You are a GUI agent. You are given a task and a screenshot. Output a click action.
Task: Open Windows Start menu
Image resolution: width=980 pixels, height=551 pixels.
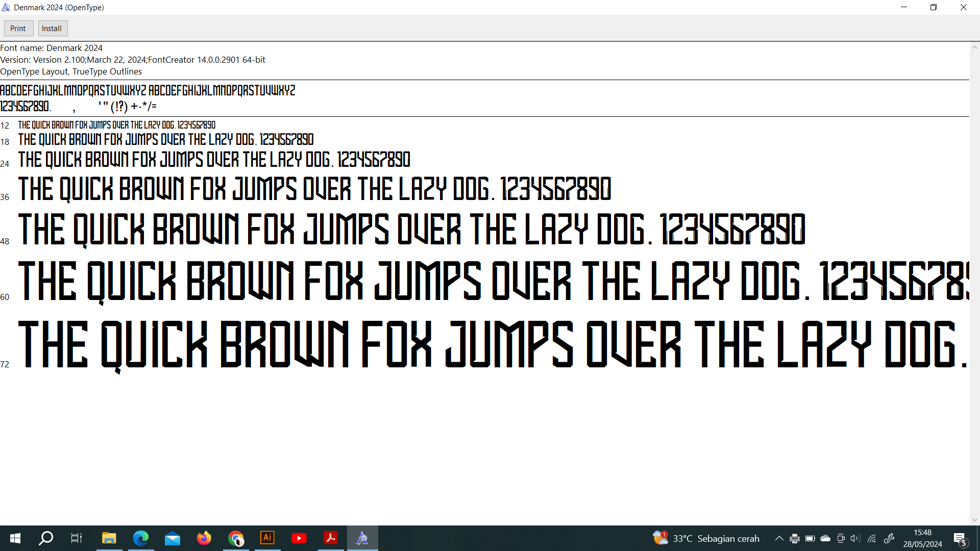pyautogui.click(x=15, y=538)
